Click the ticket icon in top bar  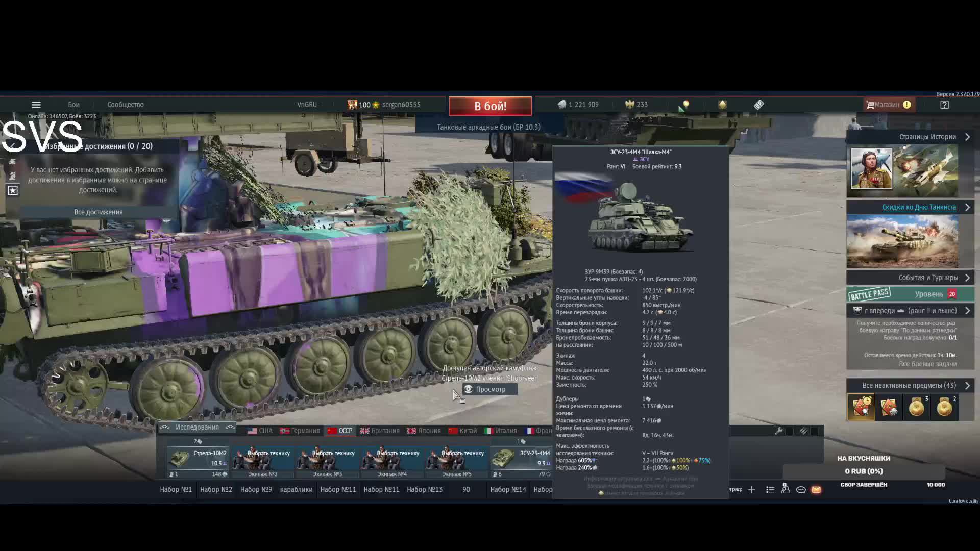pyautogui.click(x=759, y=105)
